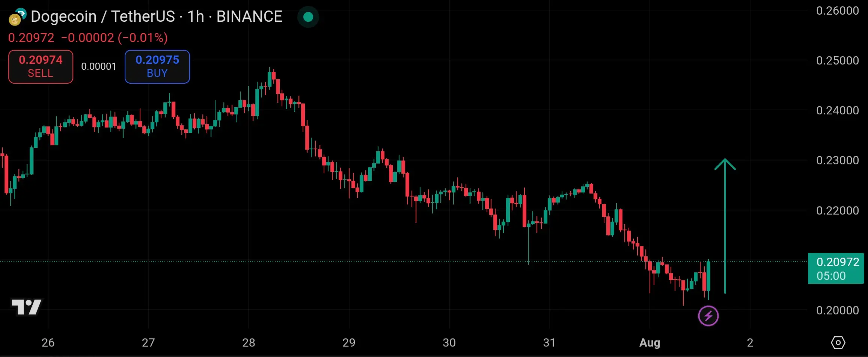Click the price change text −0.00002 (−0.01%)
Screen dimensions: 868x357
pyautogui.click(x=114, y=38)
